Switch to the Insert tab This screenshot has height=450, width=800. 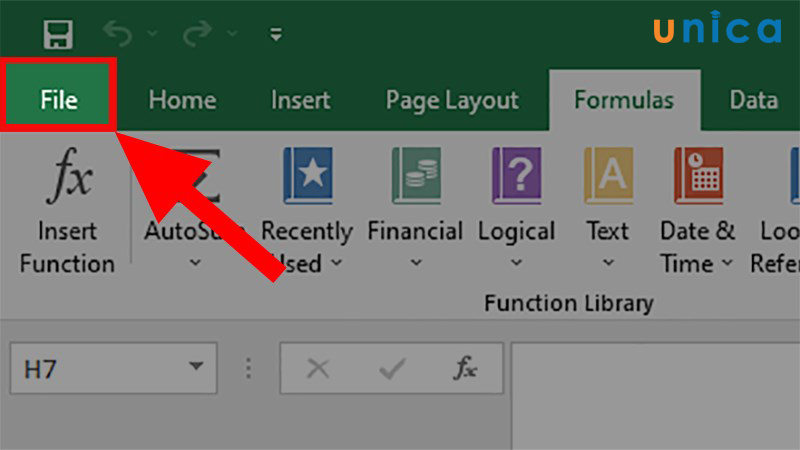(x=301, y=100)
